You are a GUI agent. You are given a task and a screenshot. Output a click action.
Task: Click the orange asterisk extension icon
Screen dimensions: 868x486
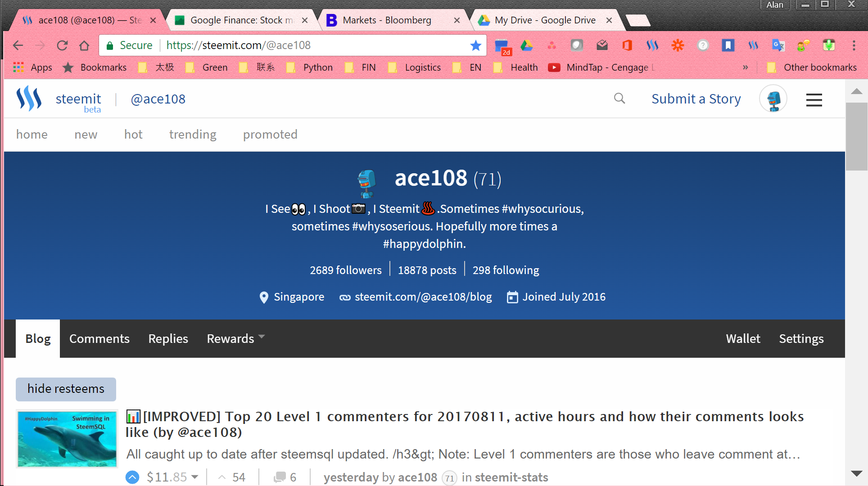pos(678,45)
